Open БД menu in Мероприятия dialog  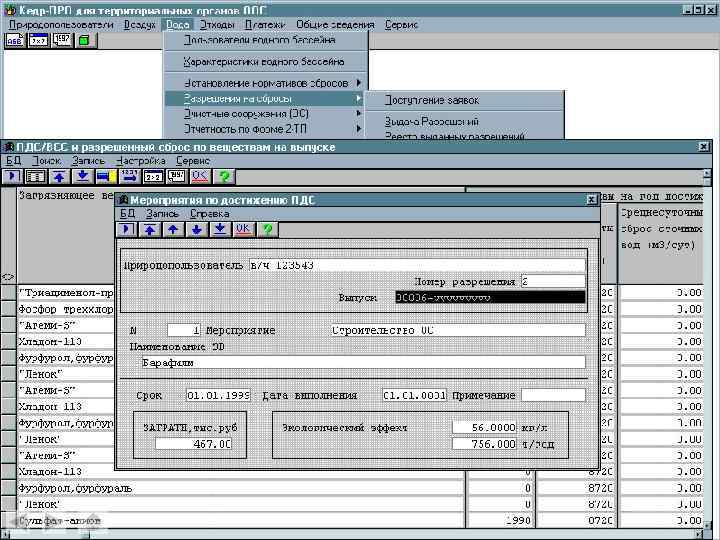(x=127, y=214)
